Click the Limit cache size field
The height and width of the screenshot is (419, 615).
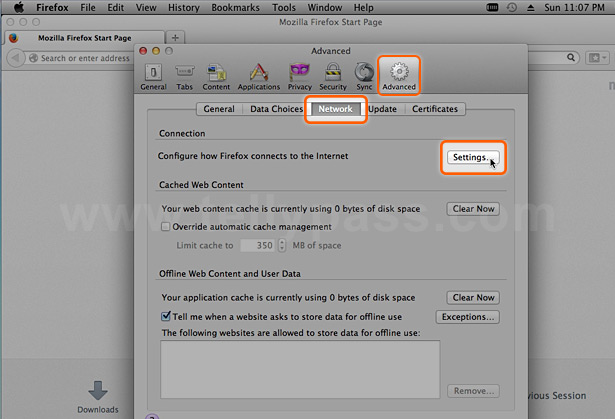pyautogui.click(x=258, y=245)
